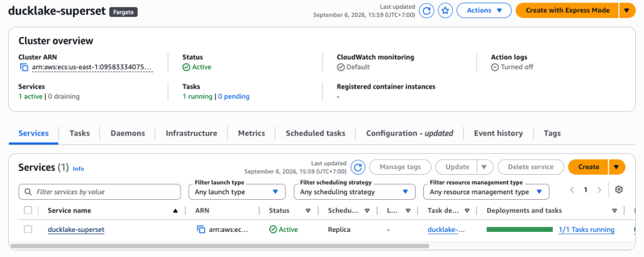This screenshot has width=644, height=257.
Task: Expand the Create service dropdown arrow
Action: [x=617, y=167]
